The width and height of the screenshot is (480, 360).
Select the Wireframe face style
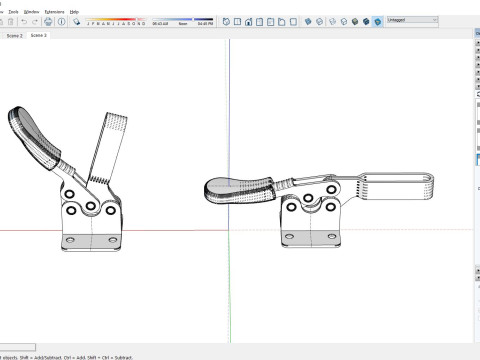click(x=332, y=22)
